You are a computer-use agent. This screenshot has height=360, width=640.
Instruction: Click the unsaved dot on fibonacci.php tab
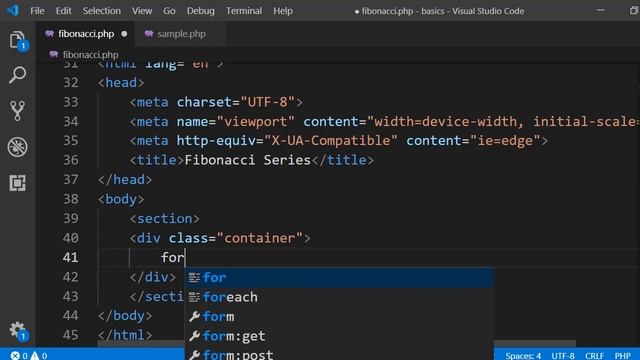[x=124, y=34]
